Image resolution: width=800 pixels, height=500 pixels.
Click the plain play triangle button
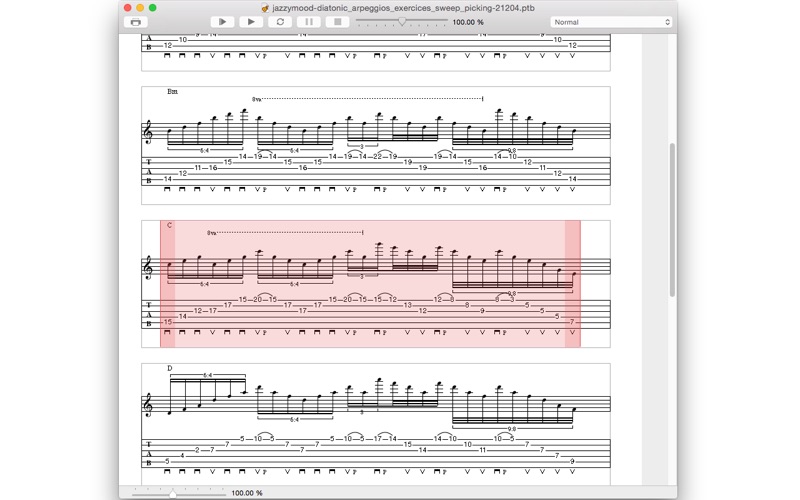click(251, 22)
